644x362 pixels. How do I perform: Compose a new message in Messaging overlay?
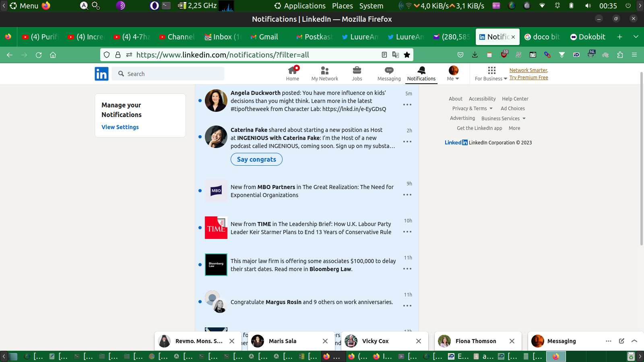(621, 341)
